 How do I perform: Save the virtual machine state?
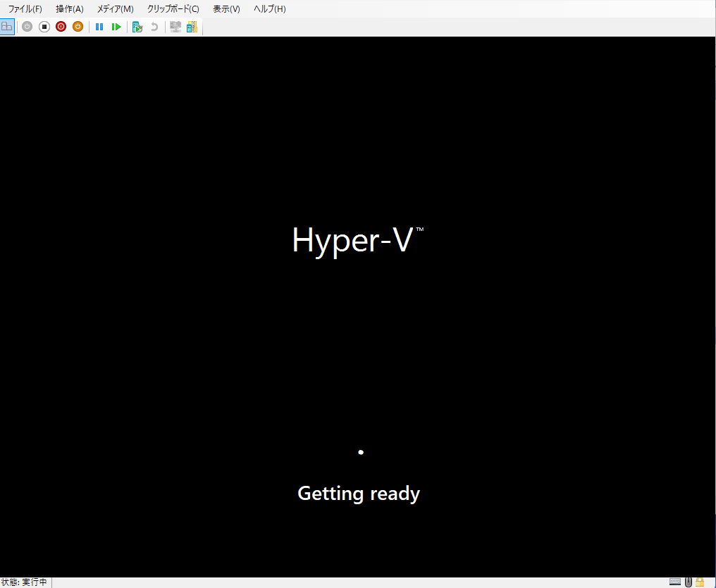point(78,26)
